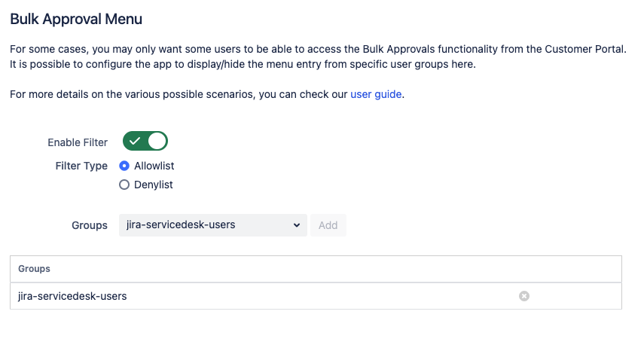Click the Groups label beside the dropdown

coord(90,225)
